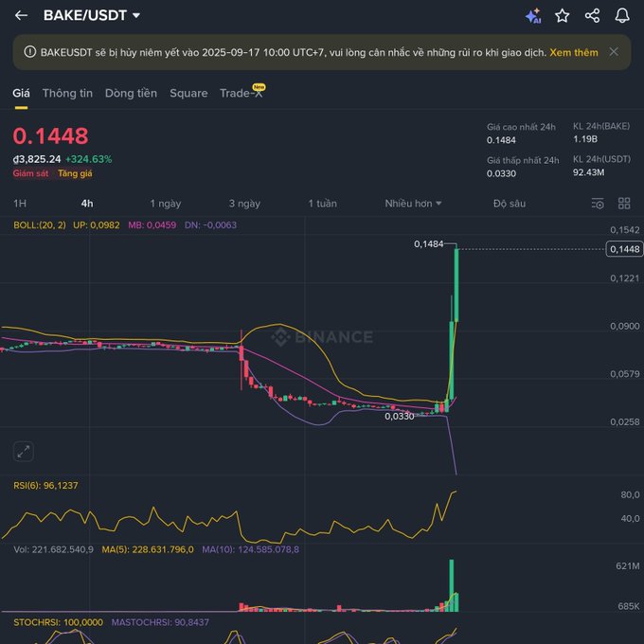Image resolution: width=644 pixels, height=644 pixels.
Task: Open the 'Độ sâu' depth chart
Action: tap(510, 204)
